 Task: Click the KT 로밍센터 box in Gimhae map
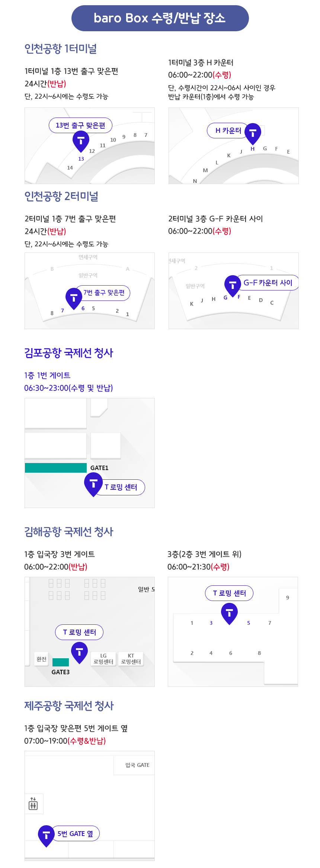pos(131,659)
